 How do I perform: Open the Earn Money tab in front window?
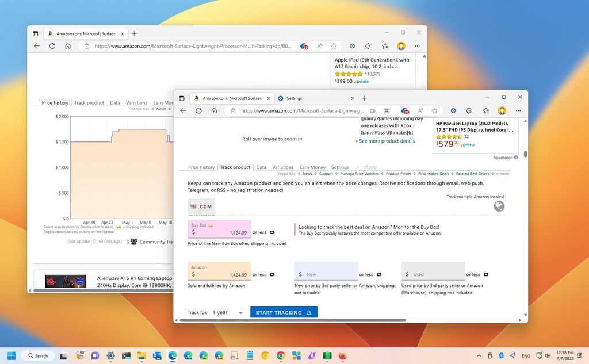point(312,167)
